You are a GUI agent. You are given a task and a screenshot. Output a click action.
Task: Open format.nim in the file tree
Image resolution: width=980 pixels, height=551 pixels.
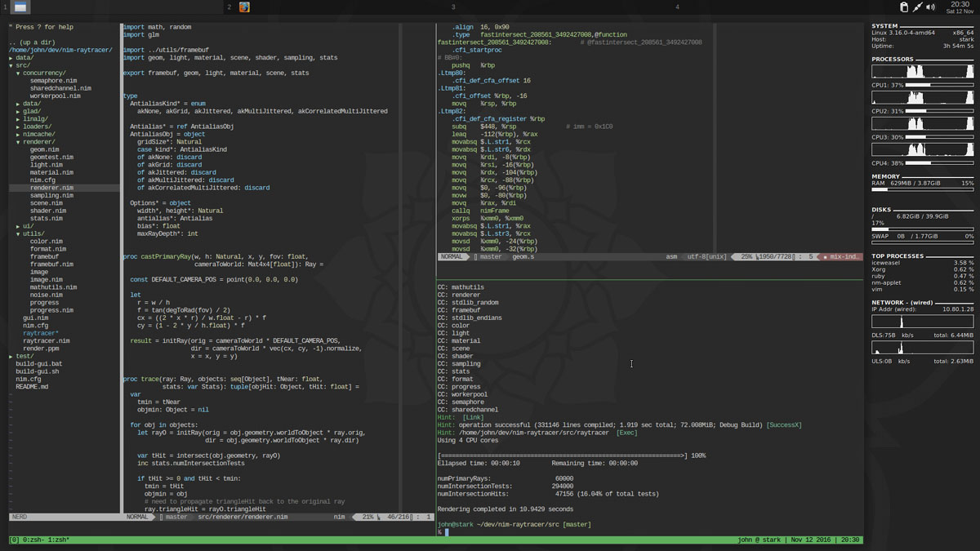48,249
